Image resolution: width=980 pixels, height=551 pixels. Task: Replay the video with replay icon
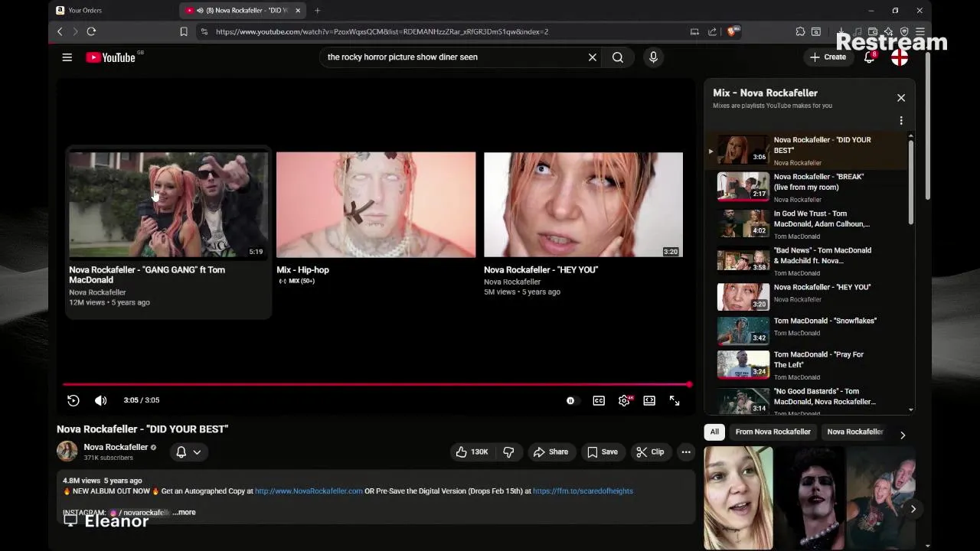(x=73, y=400)
